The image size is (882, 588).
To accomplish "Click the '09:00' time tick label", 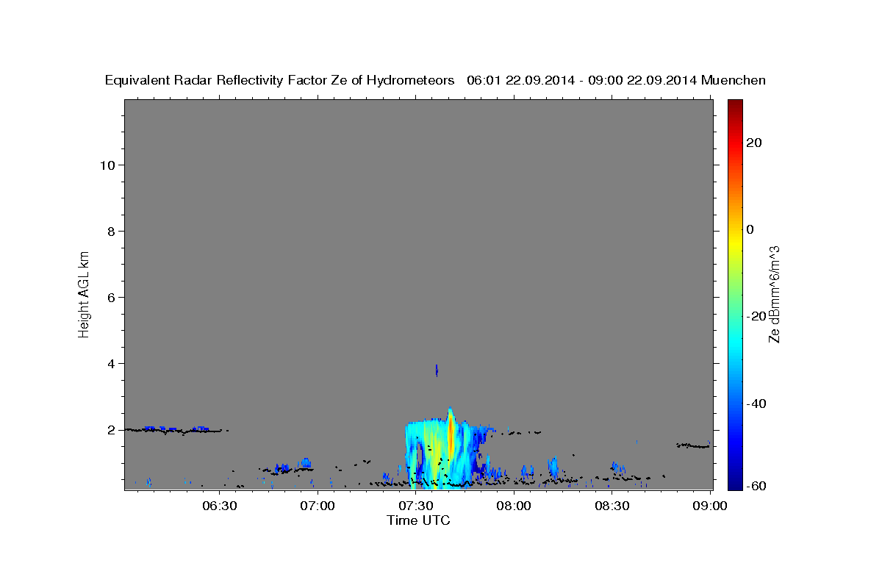I will [x=710, y=506].
